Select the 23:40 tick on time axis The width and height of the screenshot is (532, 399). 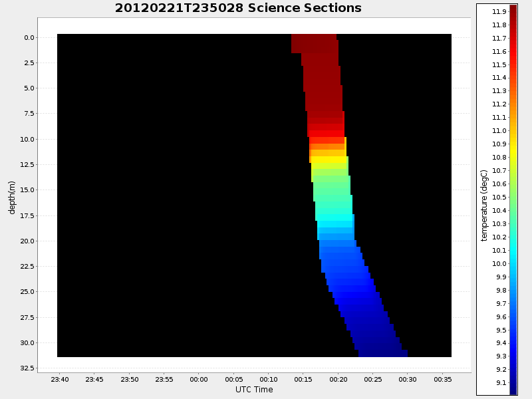point(60,379)
